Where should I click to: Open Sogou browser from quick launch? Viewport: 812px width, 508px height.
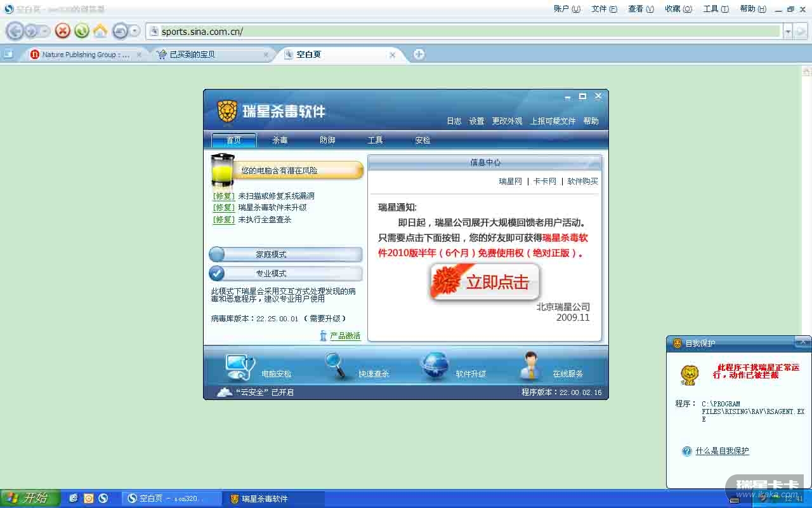103,498
